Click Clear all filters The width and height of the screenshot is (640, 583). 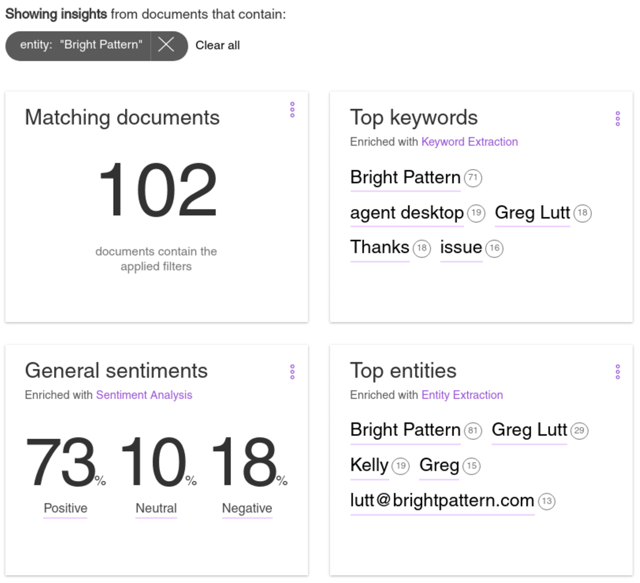tap(218, 45)
